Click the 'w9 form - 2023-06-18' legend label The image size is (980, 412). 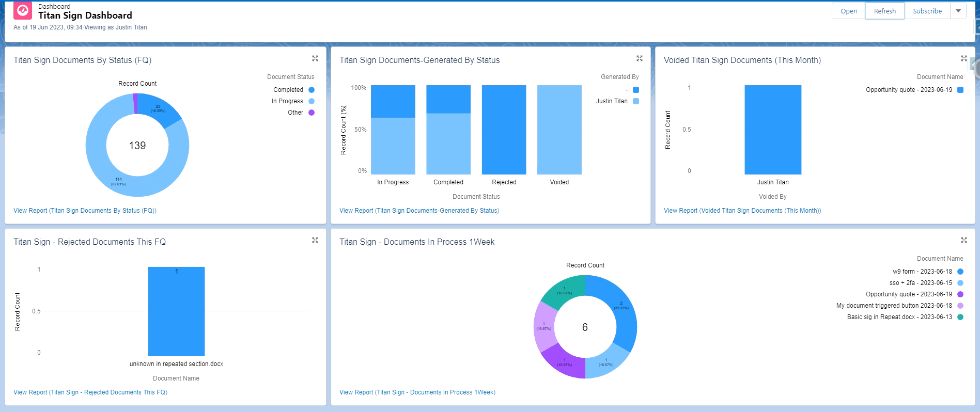(x=923, y=272)
